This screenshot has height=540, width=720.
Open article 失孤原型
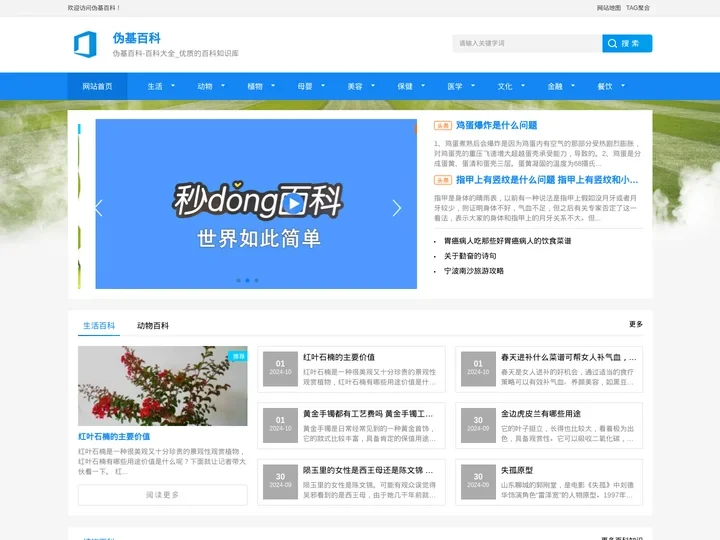(x=517, y=470)
